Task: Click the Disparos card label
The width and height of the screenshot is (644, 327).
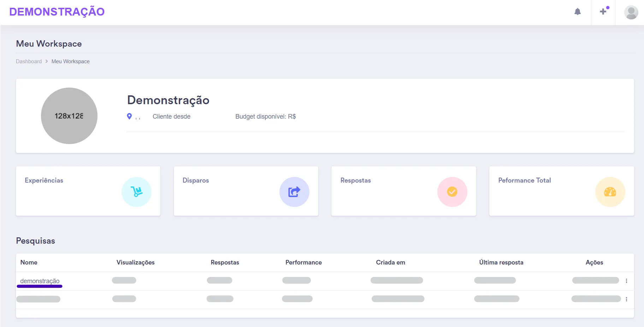Action: pyautogui.click(x=196, y=180)
